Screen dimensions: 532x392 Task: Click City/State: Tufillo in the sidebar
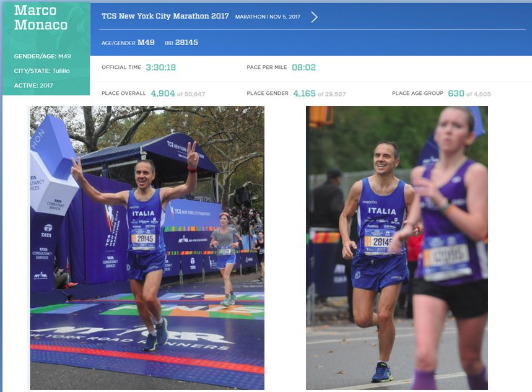coord(41,71)
